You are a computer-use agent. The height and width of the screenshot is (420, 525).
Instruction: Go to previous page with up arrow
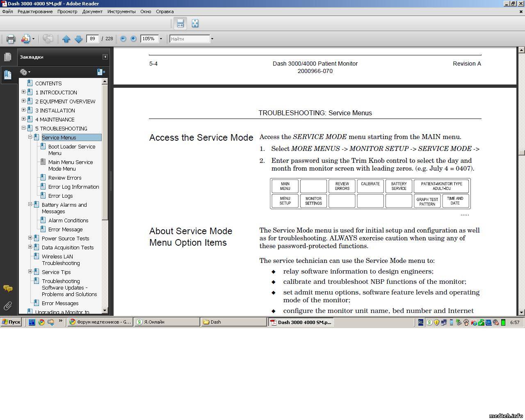click(x=66, y=39)
